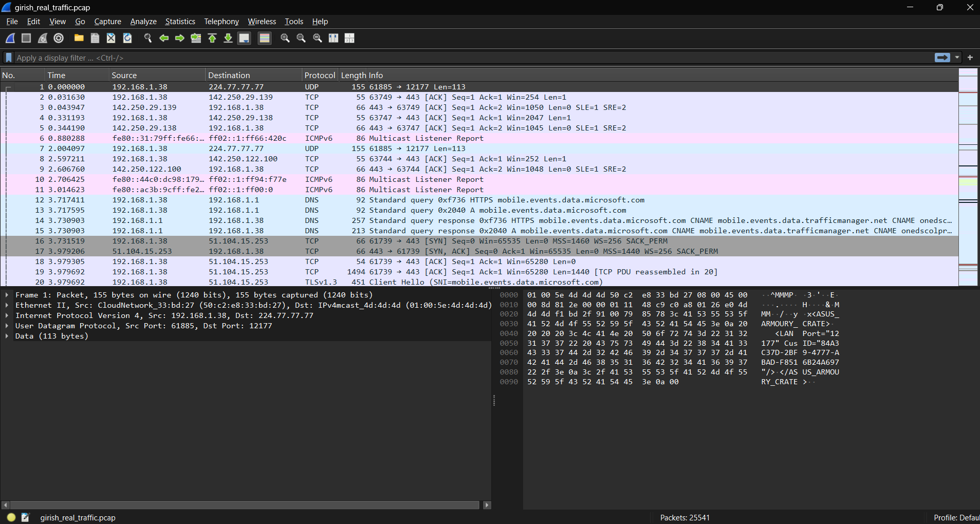The width and height of the screenshot is (980, 524).
Task: Go back to the previous packet
Action: (164, 38)
